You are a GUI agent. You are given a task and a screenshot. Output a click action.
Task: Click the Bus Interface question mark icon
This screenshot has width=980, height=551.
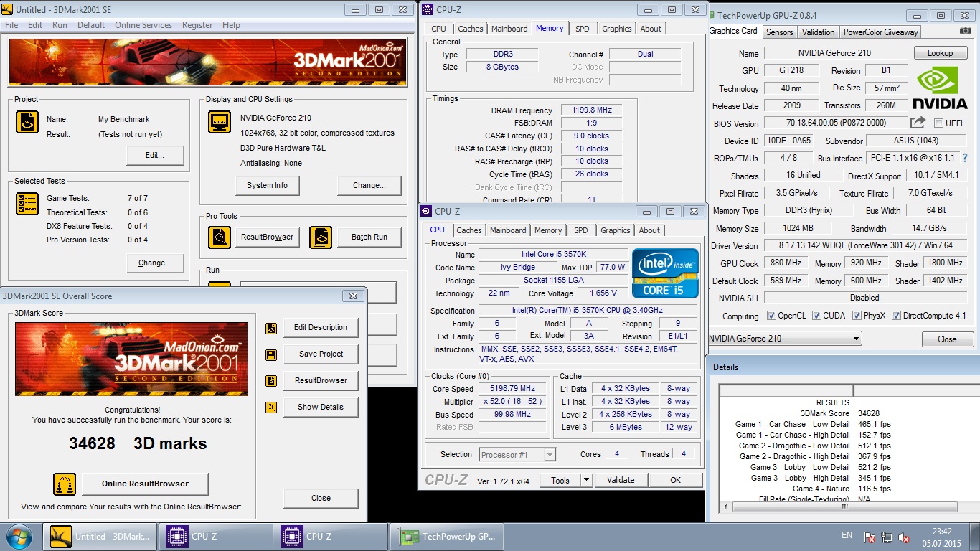tap(965, 158)
